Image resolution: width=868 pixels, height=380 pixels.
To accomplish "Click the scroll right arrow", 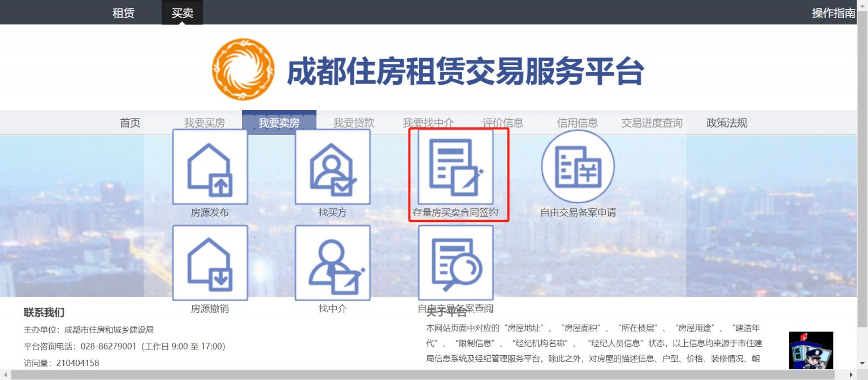I will [x=852, y=375].
